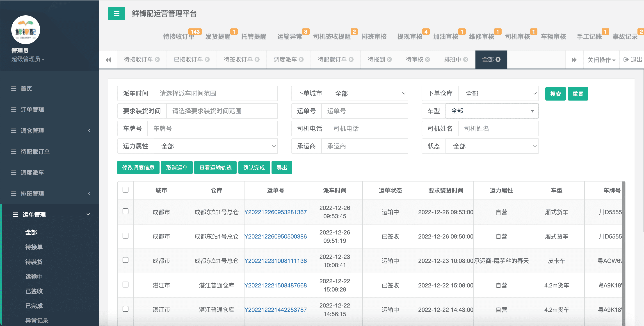Close the 待审核 tab
This screenshot has height=326, width=644.
tap(427, 60)
